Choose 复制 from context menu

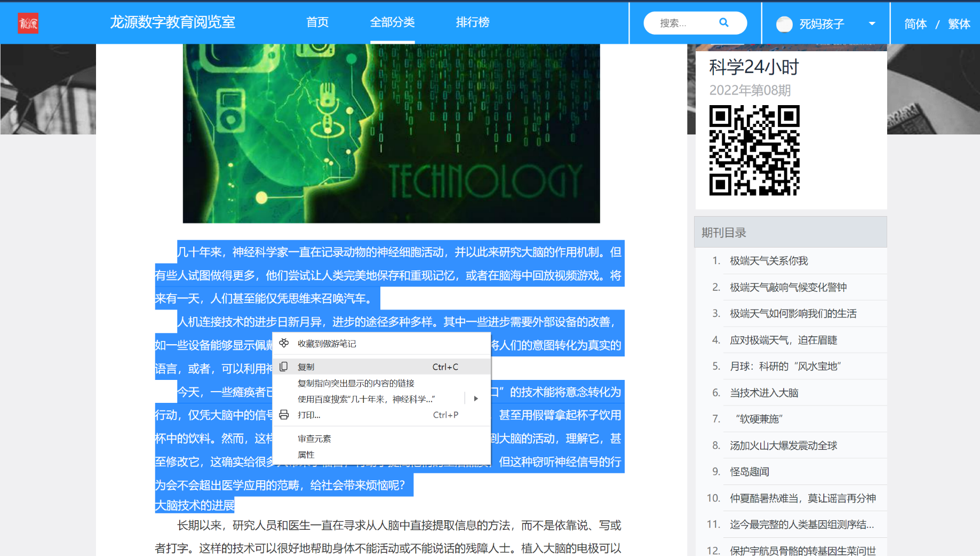tap(381, 367)
